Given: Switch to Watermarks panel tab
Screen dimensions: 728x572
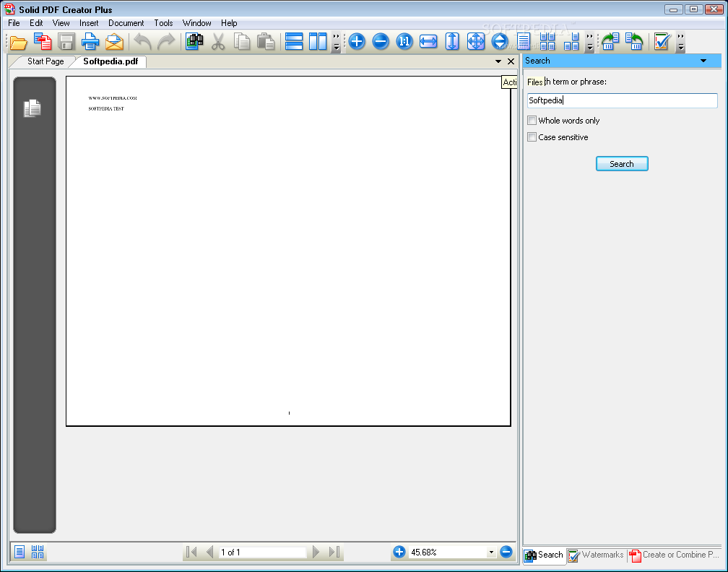Looking at the screenshot, I should (597, 555).
